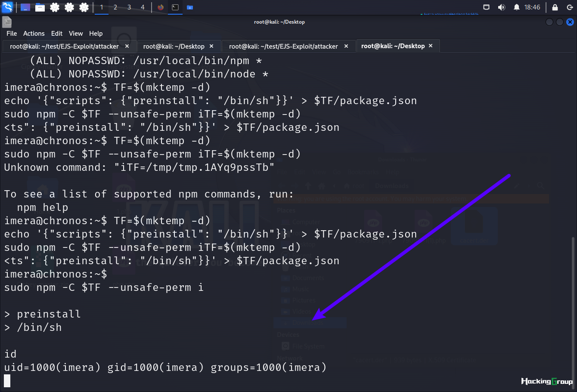
Task: Click the volume speaker icon
Action: pyautogui.click(x=502, y=7)
